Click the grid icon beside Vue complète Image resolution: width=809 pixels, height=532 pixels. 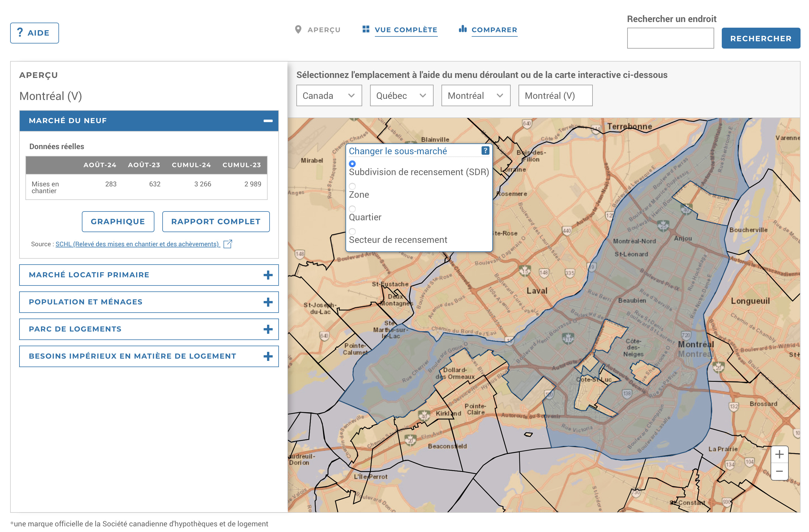pyautogui.click(x=366, y=29)
